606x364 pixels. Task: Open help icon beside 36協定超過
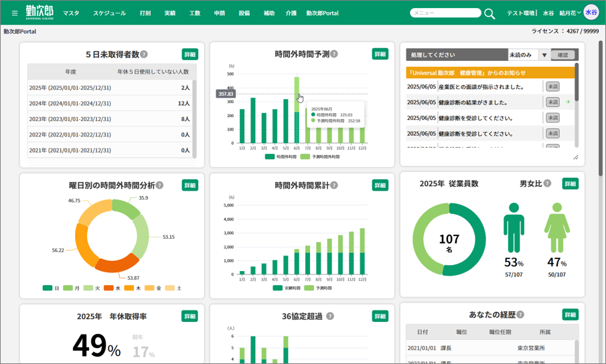[x=329, y=316]
